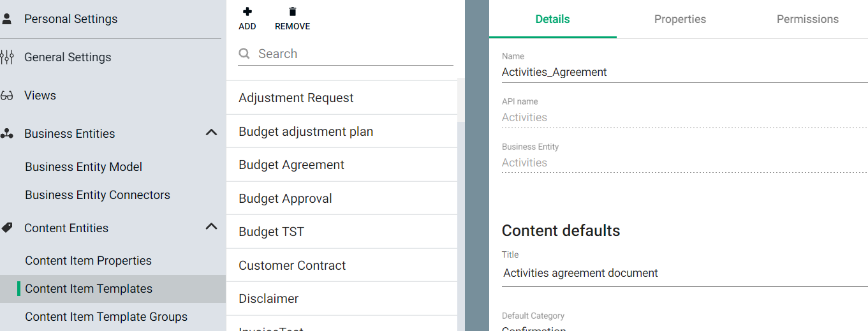The height and width of the screenshot is (331, 868).
Task: Click the Remove trash icon
Action: (x=293, y=11)
